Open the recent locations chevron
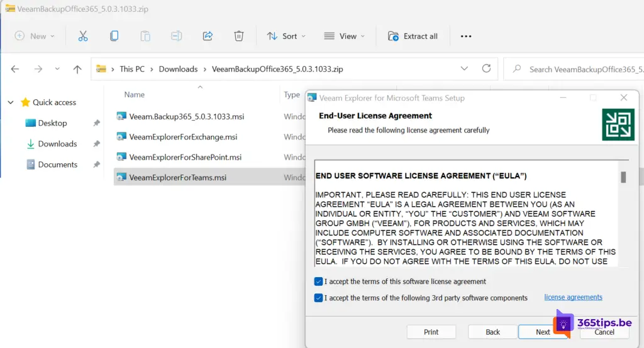Screen dimensions: 644x348 57,69
